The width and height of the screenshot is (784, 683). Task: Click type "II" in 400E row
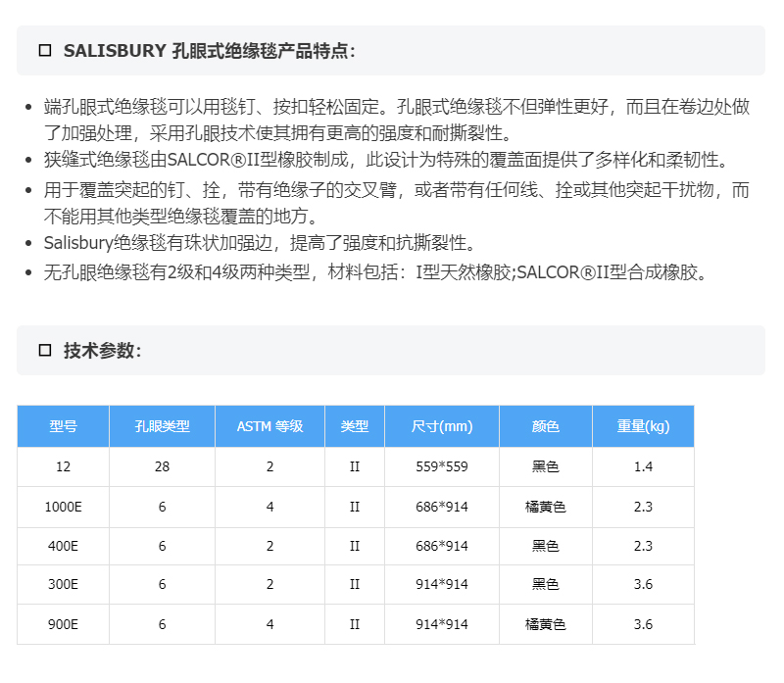tap(355, 546)
